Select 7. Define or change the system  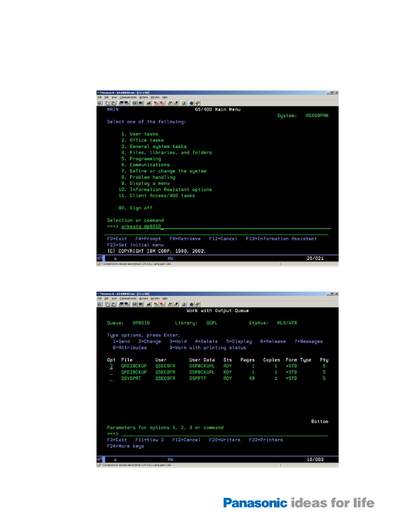pyautogui.click(x=164, y=171)
